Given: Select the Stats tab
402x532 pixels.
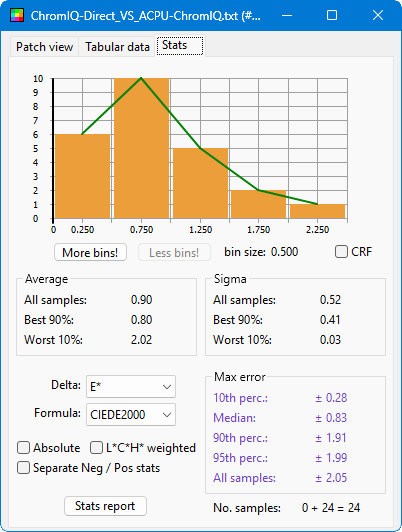Looking at the screenshot, I should pos(180,45).
